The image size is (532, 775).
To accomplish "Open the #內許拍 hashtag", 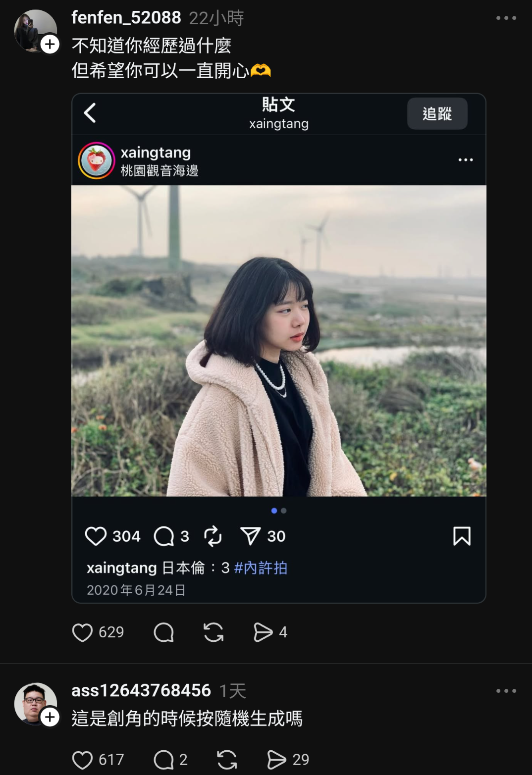I will point(261,568).
